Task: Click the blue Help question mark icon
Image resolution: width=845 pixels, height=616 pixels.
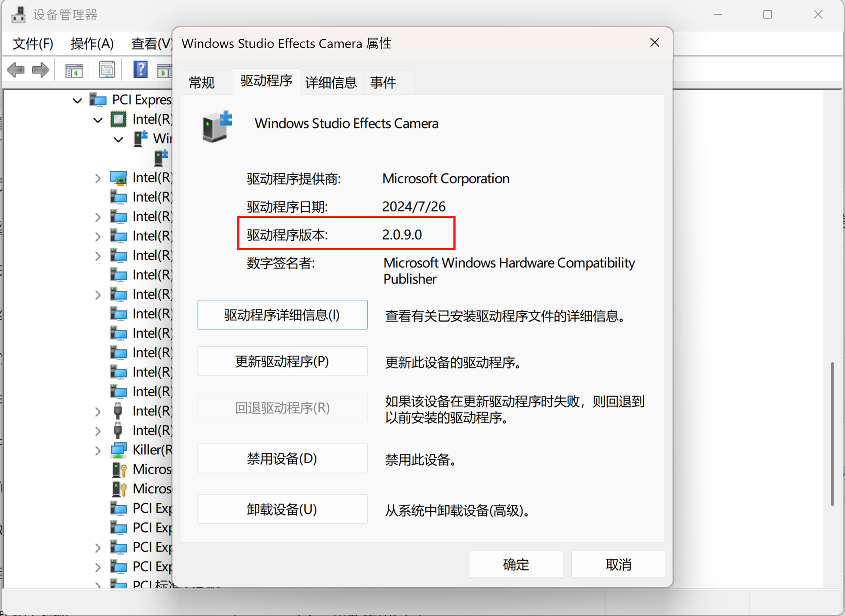Action: coord(140,70)
